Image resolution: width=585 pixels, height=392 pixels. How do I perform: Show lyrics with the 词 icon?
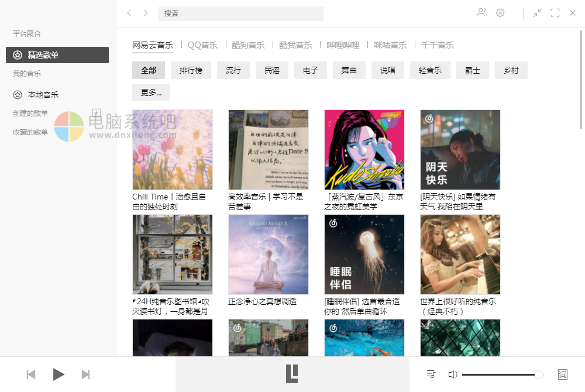coord(563,374)
